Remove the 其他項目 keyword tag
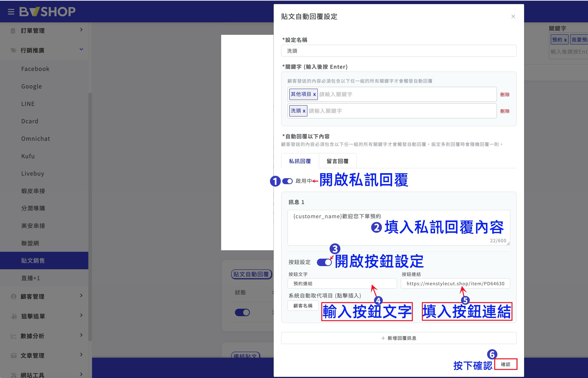 point(314,94)
